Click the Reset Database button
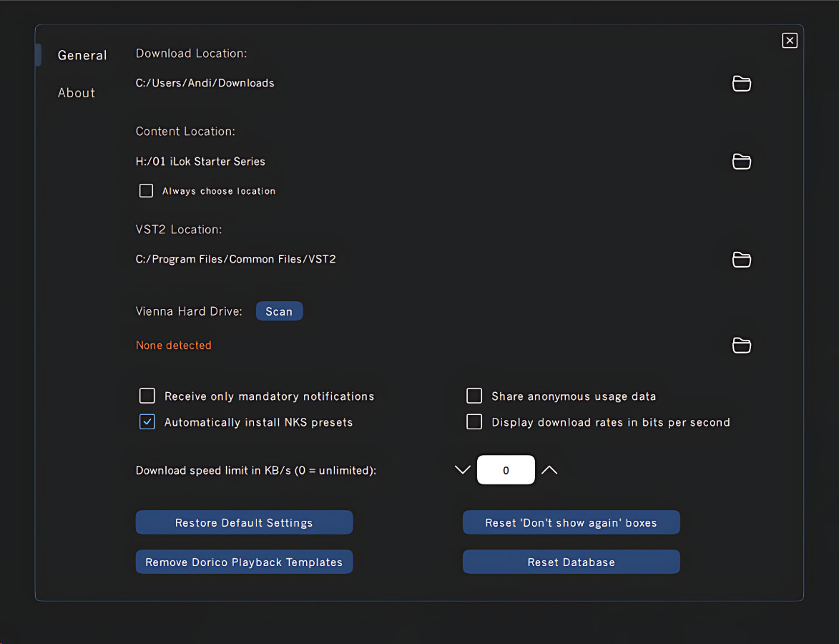Screen dimensions: 839x644 pos(571,562)
